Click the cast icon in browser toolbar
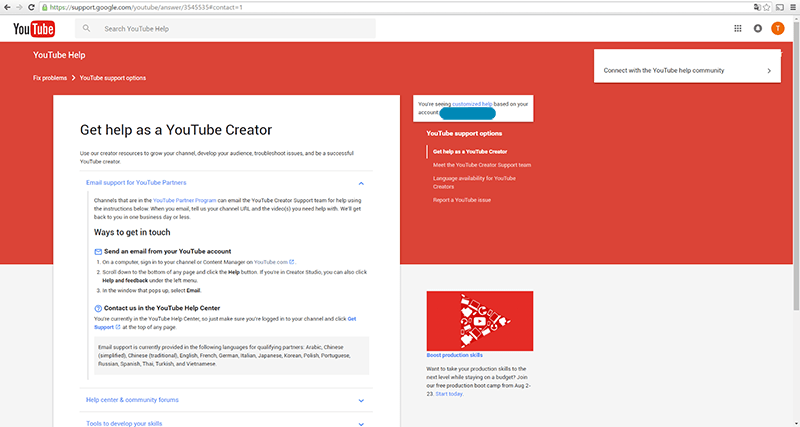The height and width of the screenshot is (427, 800). point(780,8)
